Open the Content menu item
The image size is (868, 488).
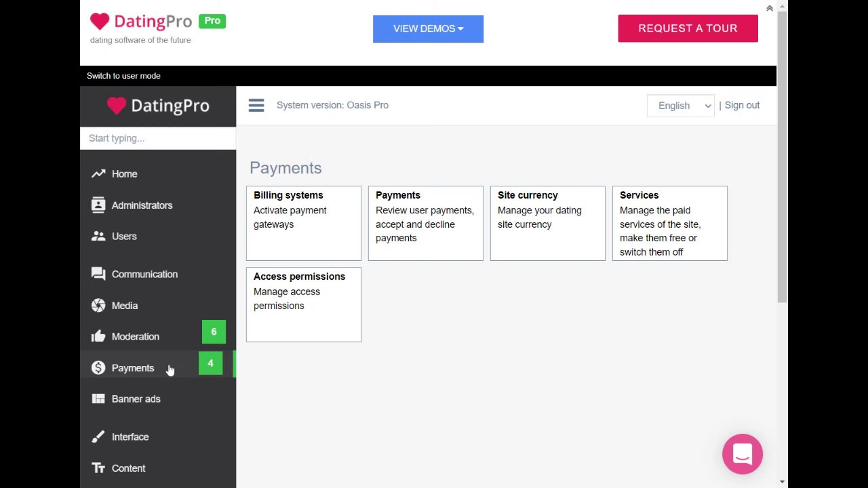point(128,468)
